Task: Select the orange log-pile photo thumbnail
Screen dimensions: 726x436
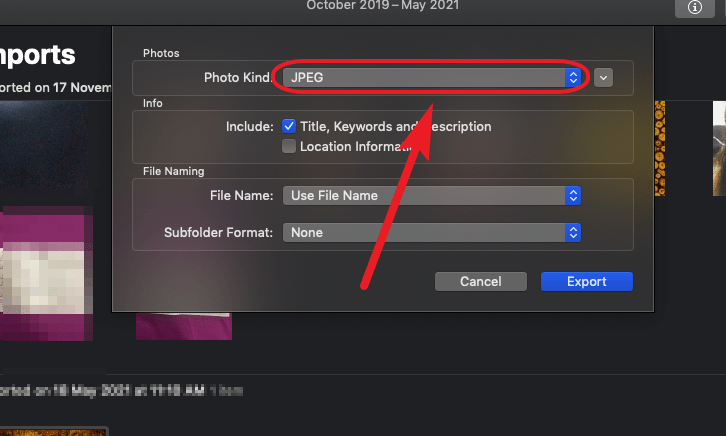Action: [660, 148]
